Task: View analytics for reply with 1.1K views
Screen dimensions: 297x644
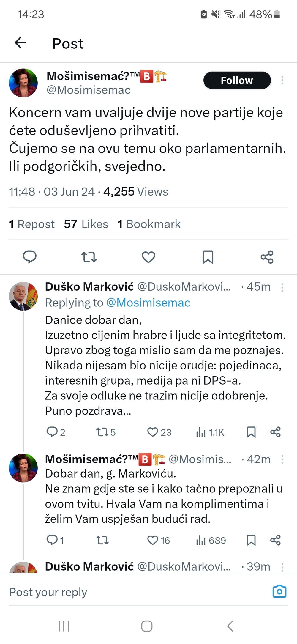Action: (x=210, y=432)
